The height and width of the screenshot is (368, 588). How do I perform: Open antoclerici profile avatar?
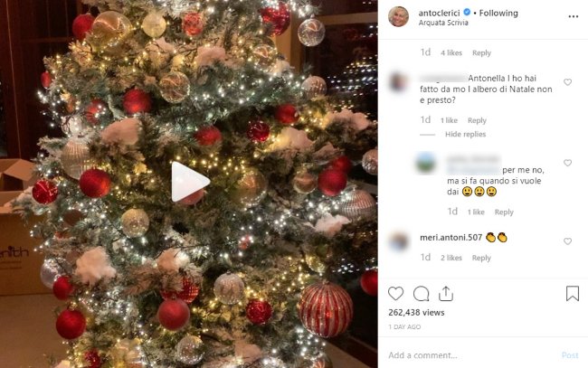pos(399,16)
